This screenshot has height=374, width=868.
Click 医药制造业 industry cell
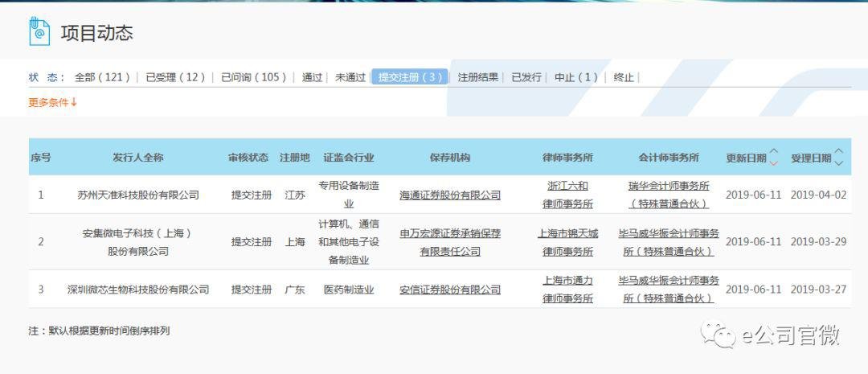click(x=349, y=290)
